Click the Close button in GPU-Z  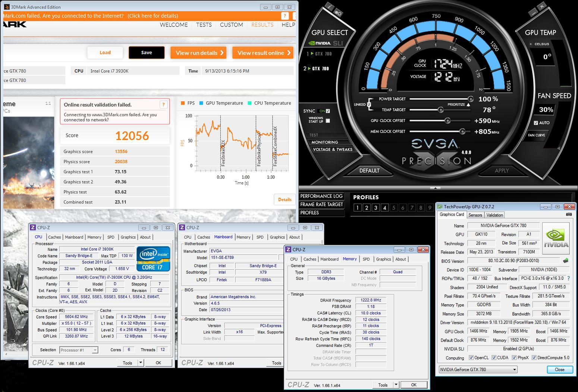click(x=559, y=370)
